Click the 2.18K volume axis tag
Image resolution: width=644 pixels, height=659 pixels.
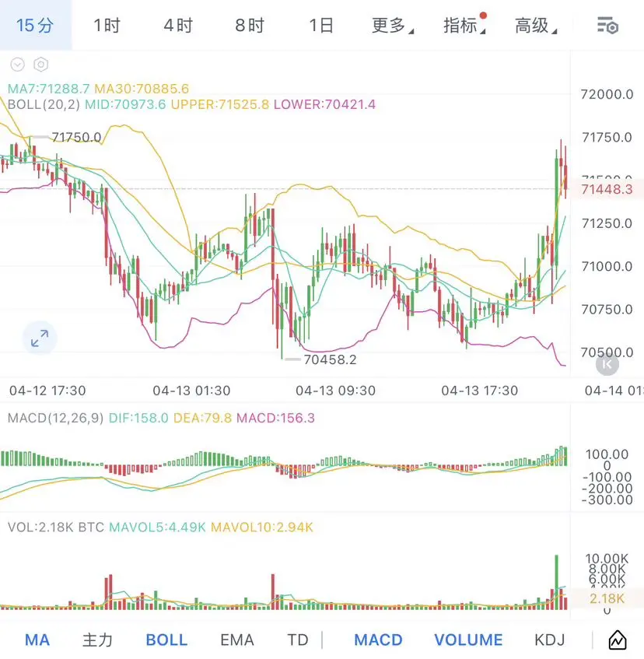pos(607,598)
